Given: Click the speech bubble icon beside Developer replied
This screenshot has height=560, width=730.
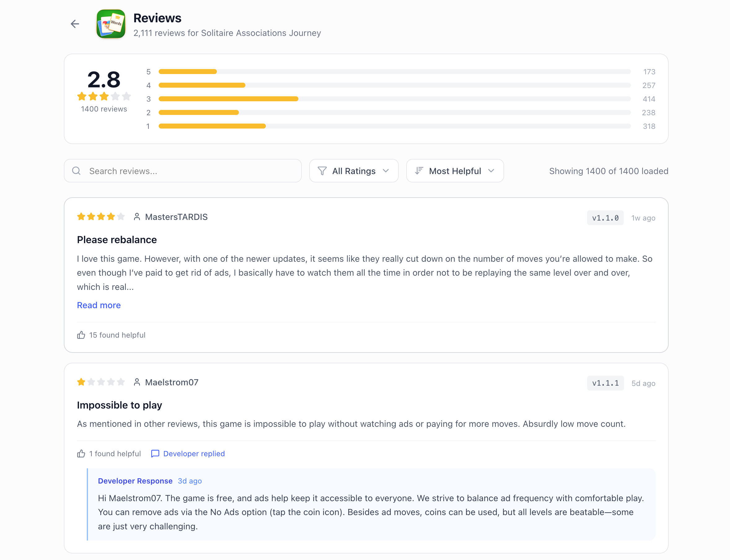Looking at the screenshot, I should click(x=155, y=454).
